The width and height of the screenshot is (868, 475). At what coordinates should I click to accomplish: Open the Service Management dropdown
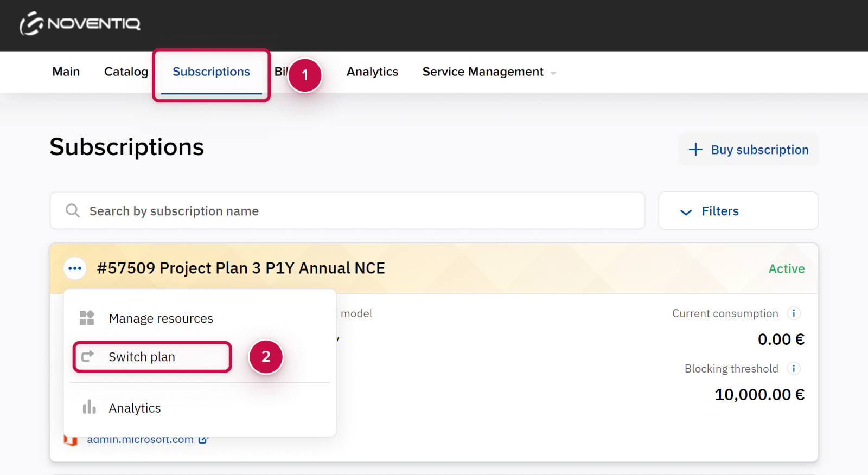click(x=489, y=72)
